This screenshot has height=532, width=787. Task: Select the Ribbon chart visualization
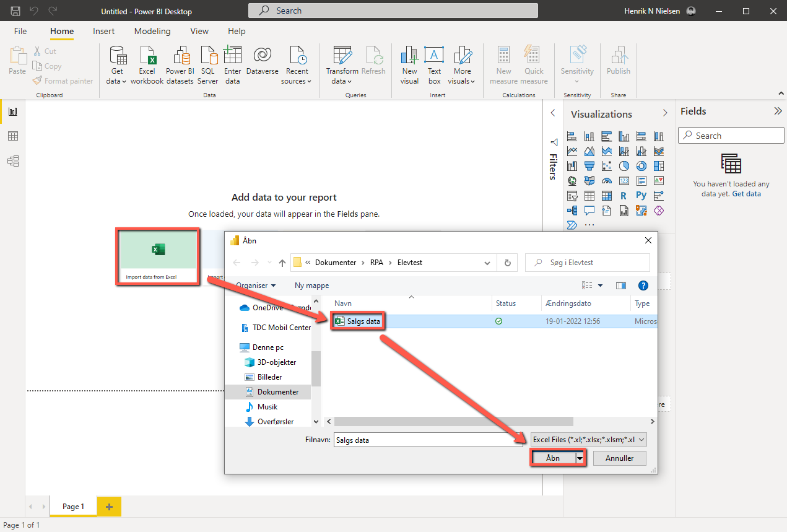(659, 150)
